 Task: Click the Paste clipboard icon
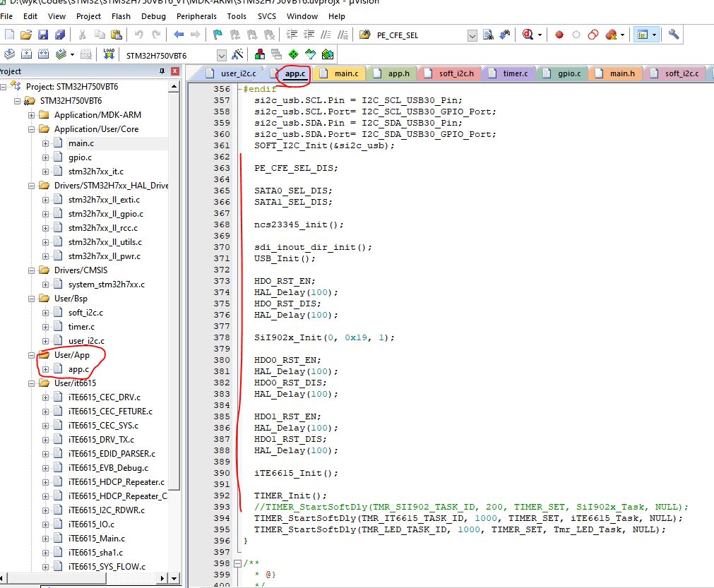coord(117,35)
